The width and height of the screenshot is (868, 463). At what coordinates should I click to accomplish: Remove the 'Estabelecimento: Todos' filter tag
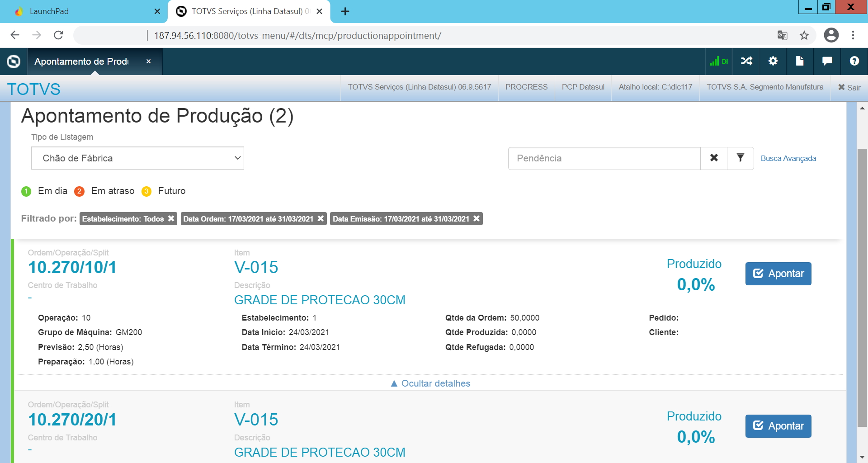[x=171, y=218]
